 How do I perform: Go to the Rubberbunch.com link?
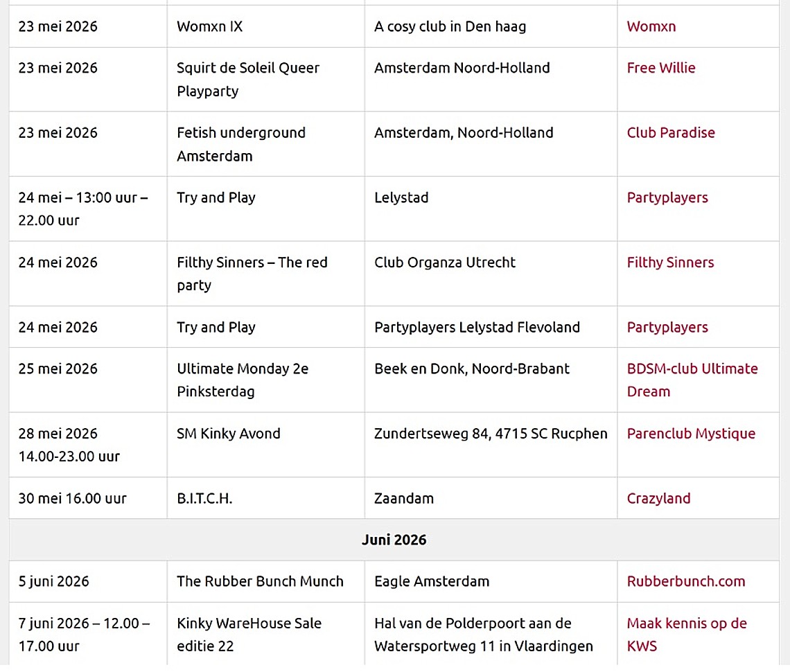[x=686, y=582]
